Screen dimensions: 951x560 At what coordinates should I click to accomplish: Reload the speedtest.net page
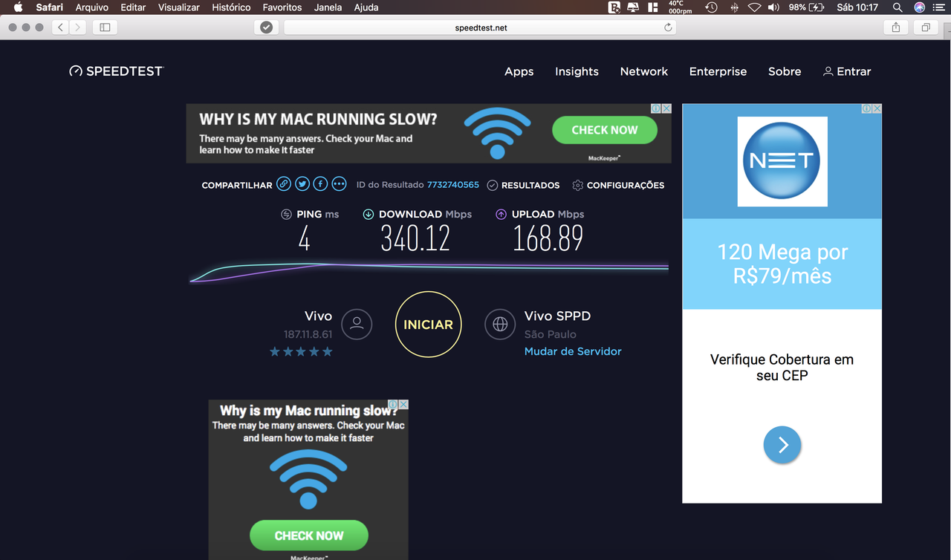tap(668, 27)
